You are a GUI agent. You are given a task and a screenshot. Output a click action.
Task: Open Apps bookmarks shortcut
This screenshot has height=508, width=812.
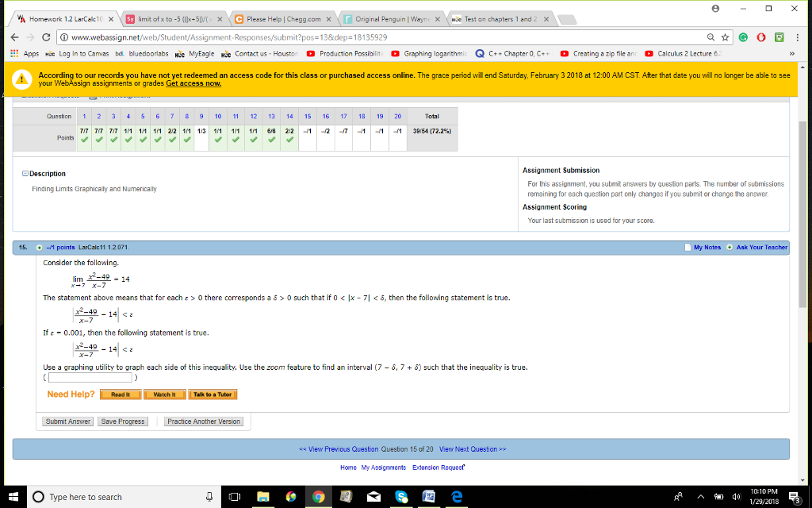click(x=25, y=53)
